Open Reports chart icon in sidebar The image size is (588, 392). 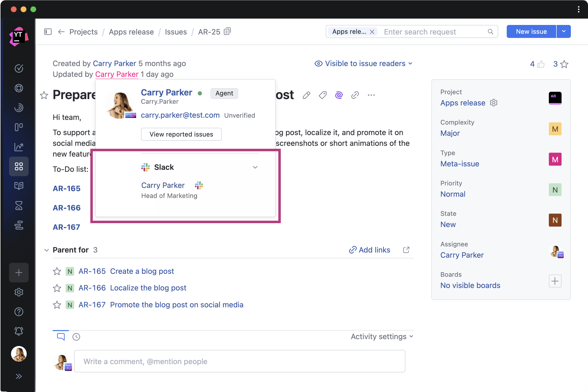tap(19, 147)
